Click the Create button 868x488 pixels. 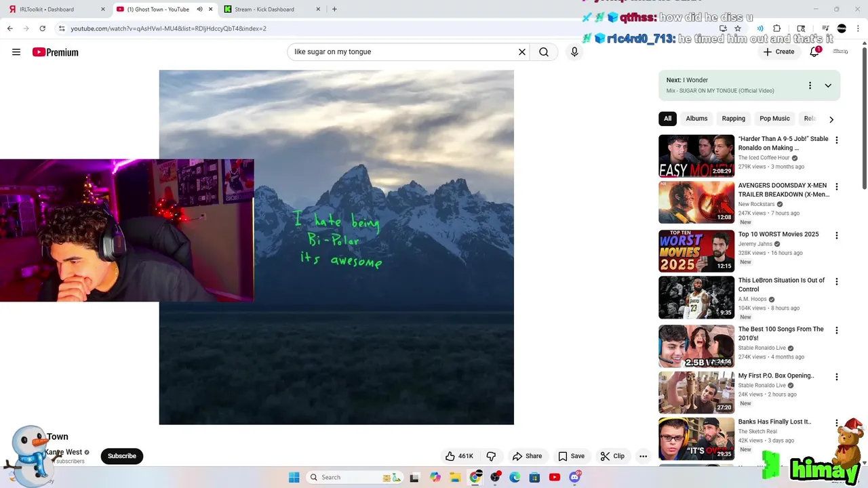[778, 52]
